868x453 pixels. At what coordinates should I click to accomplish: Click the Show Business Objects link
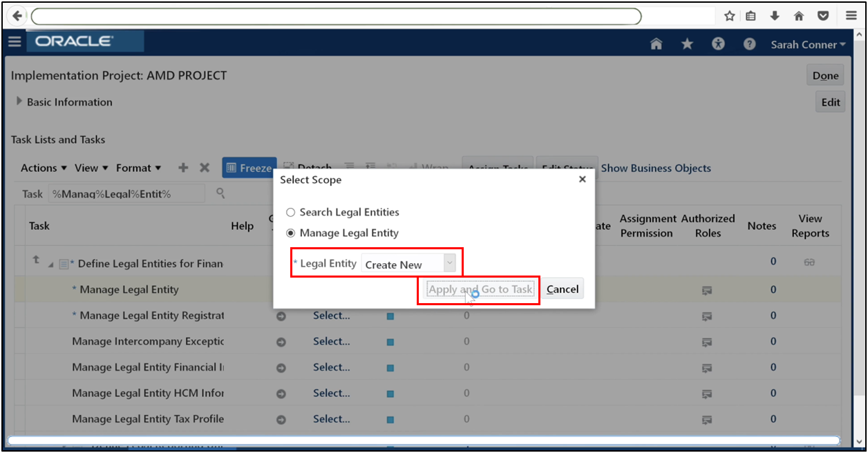pos(655,167)
